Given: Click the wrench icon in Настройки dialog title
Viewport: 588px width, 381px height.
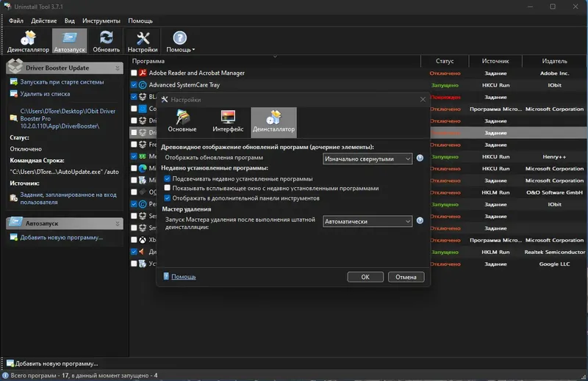Looking at the screenshot, I should click(x=165, y=100).
